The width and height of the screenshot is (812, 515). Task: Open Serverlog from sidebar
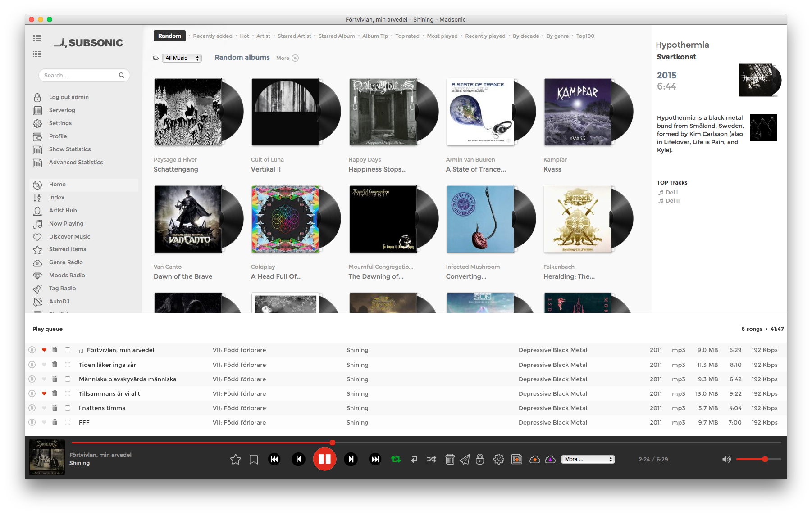62,110
